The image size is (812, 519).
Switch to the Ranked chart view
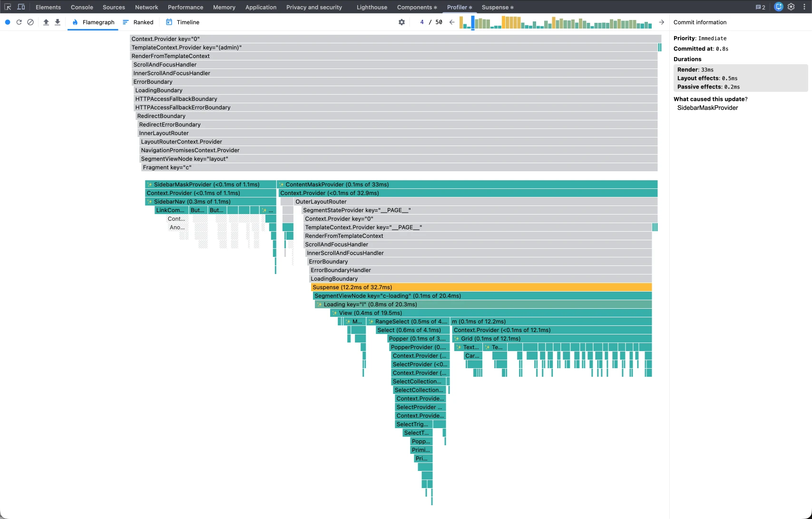pyautogui.click(x=138, y=22)
